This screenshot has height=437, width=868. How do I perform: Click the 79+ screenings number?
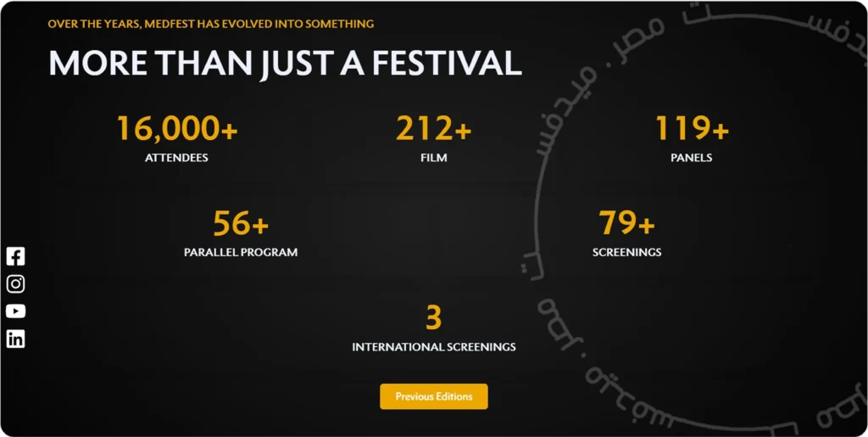click(626, 224)
